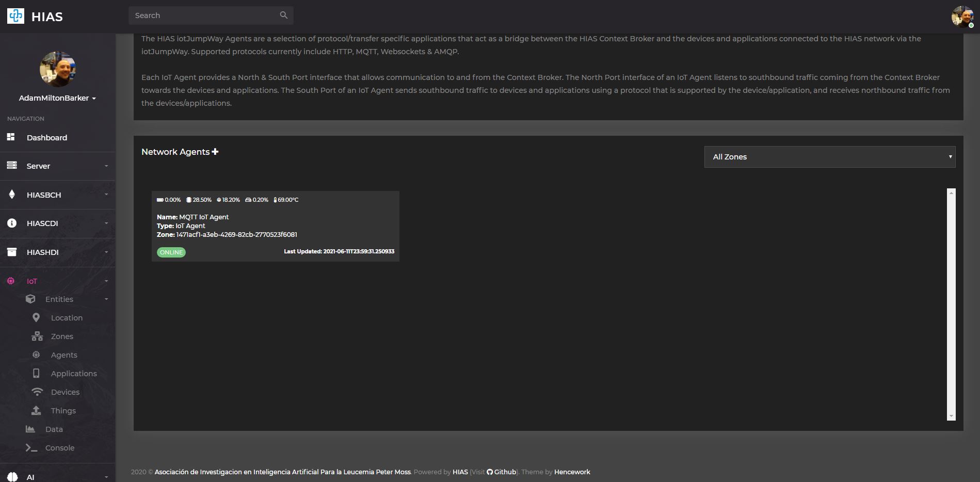Click the CPU 28.50% indicator icon
The height and width of the screenshot is (482, 980).
click(189, 200)
